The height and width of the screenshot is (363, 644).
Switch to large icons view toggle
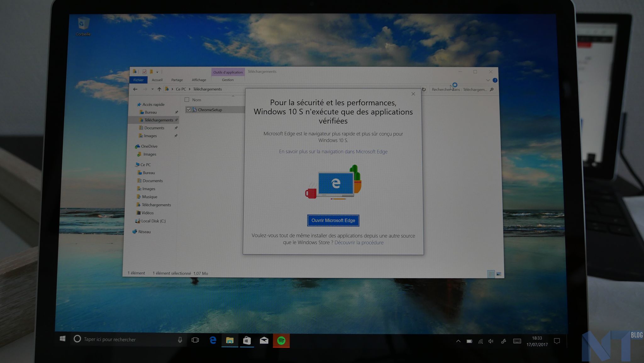[499, 274]
